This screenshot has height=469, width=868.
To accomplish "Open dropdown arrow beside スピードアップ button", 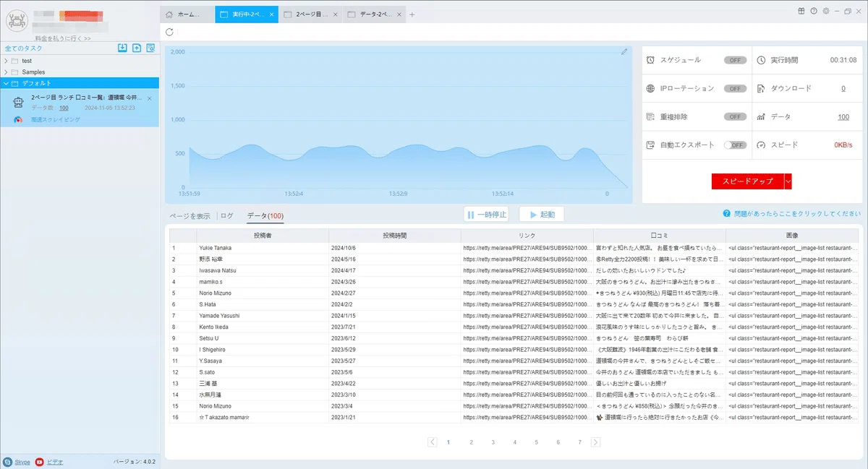I will coord(788,181).
